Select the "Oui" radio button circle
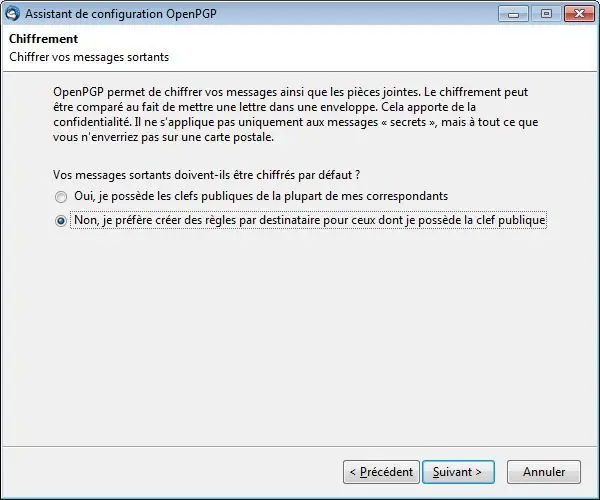The width and height of the screenshot is (600, 500). (60, 197)
